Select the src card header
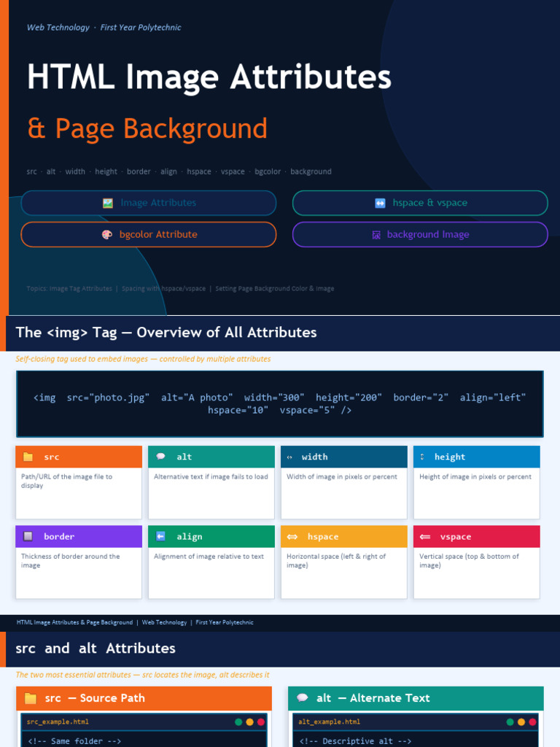Screen dimensions: 560x747 click(79, 457)
